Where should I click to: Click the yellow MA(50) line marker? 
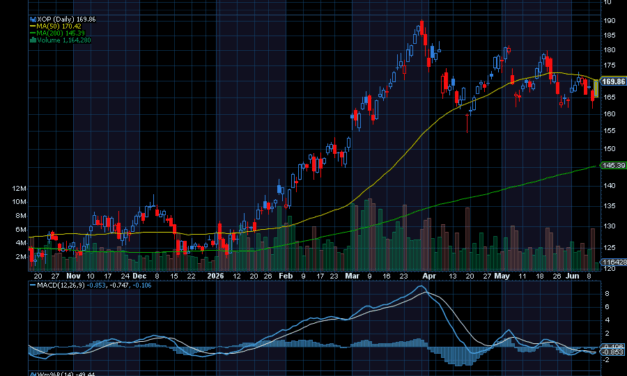(x=33, y=26)
